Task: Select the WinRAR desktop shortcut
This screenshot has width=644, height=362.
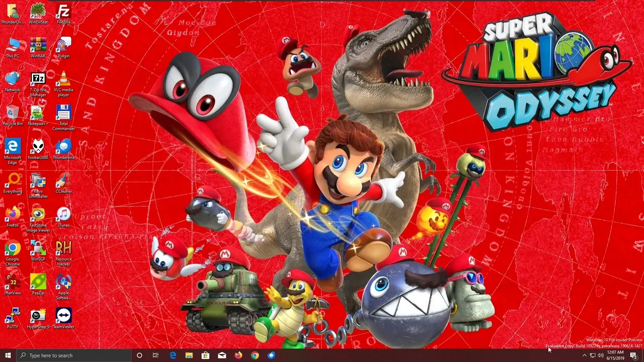Action: [38, 48]
